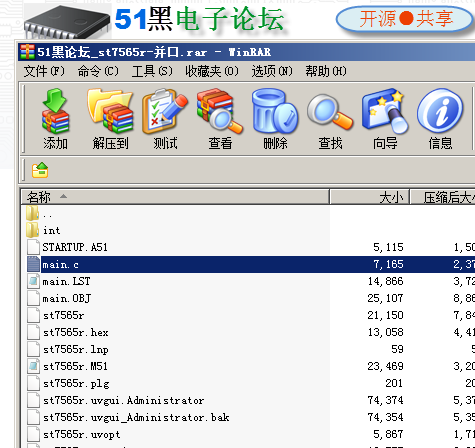This screenshot has width=475, height=448.
Task: Click the Extract To (解压到) icon
Action: point(110,111)
